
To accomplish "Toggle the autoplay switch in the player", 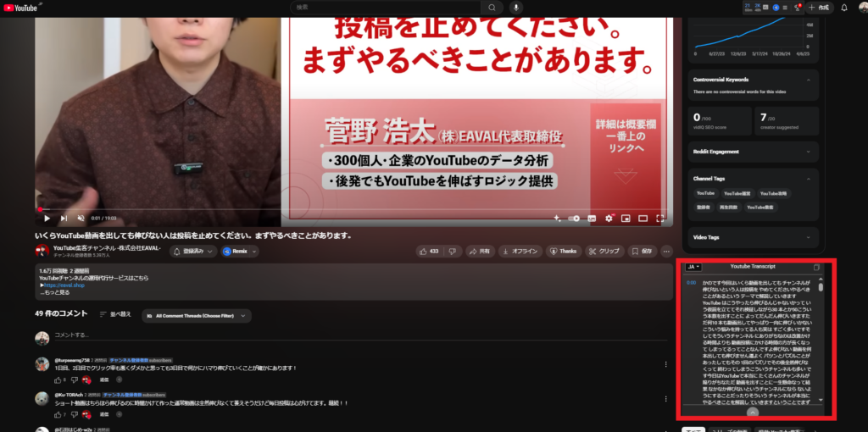I will 574,219.
